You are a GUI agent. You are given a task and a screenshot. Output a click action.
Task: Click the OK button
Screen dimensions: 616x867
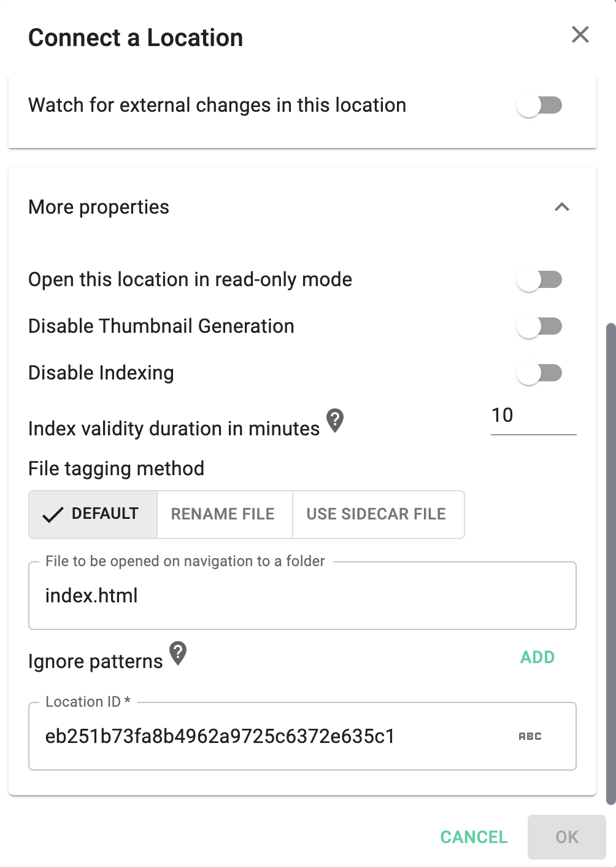[x=566, y=837]
